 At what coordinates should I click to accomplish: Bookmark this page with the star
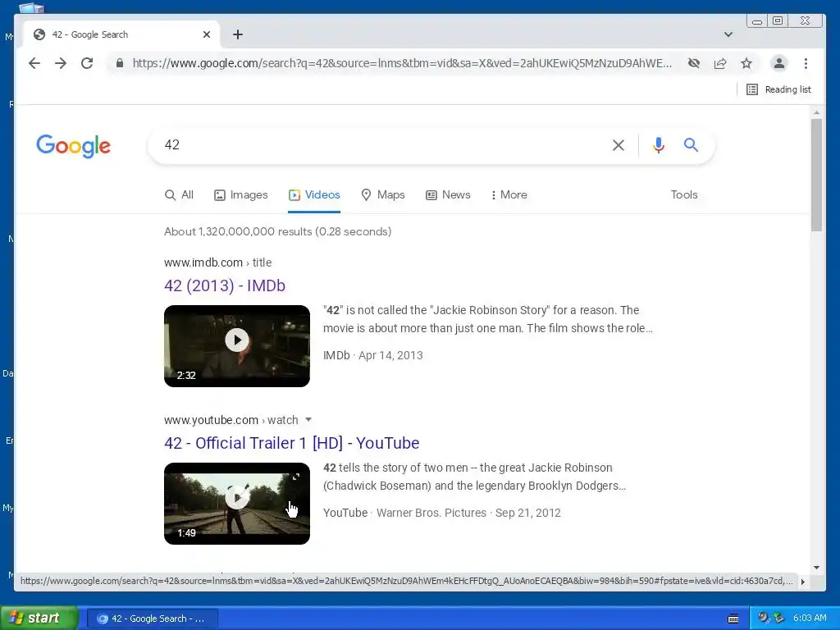coord(746,63)
